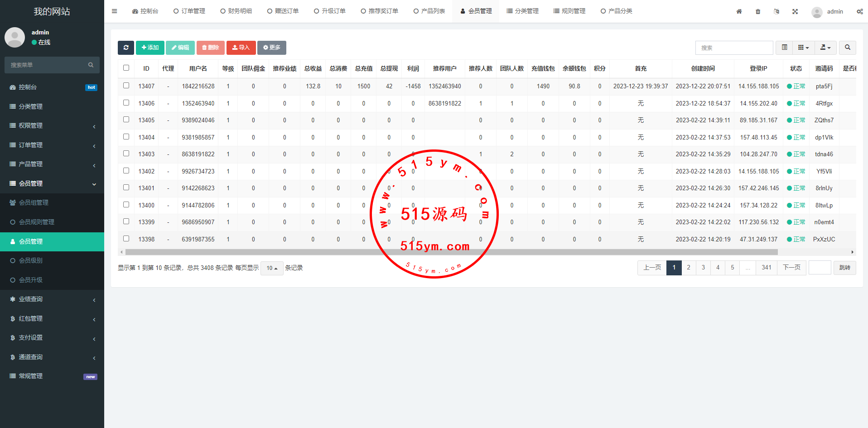Click the language translate icon
The image size is (868, 428).
[x=776, y=11]
